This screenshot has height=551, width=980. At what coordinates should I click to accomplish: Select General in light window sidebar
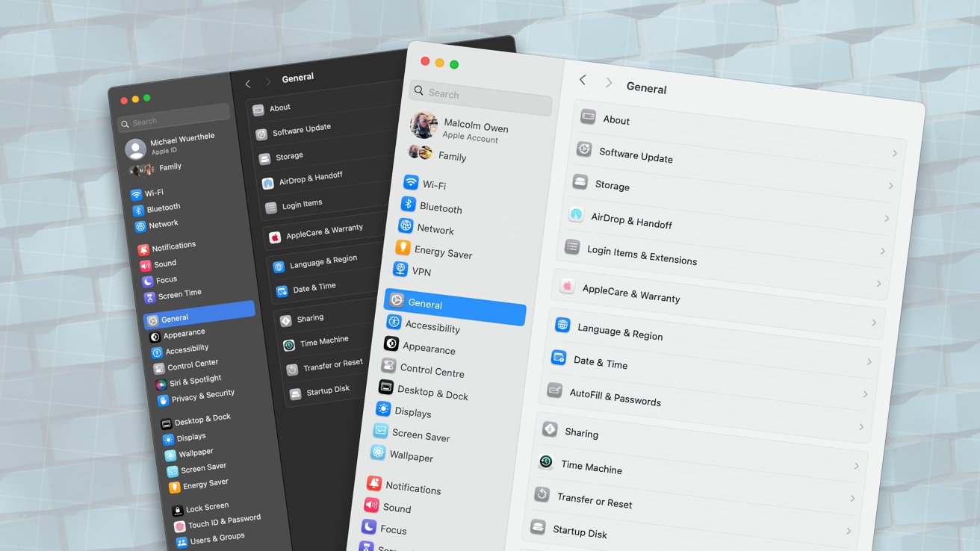click(x=455, y=307)
